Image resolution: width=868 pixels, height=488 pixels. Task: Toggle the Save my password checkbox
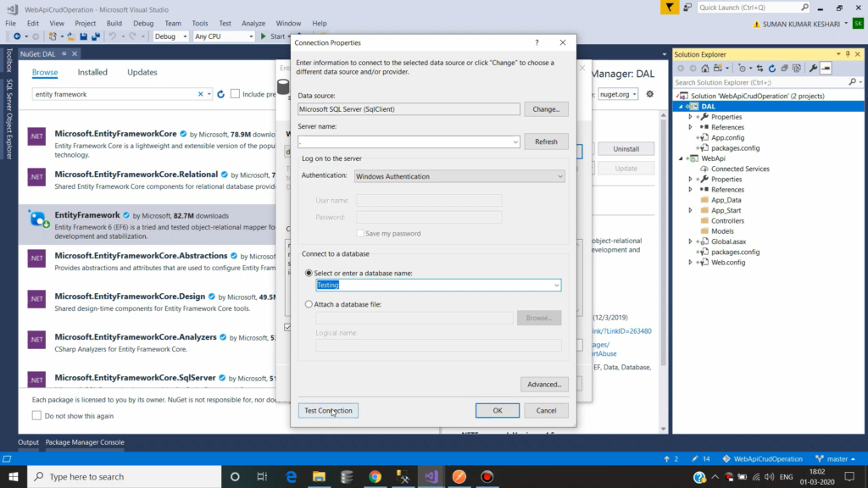(x=360, y=234)
